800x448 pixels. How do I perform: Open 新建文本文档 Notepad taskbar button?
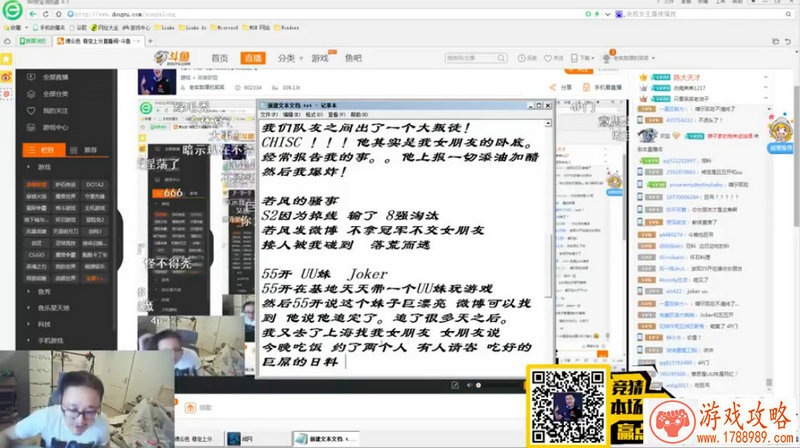(327, 438)
